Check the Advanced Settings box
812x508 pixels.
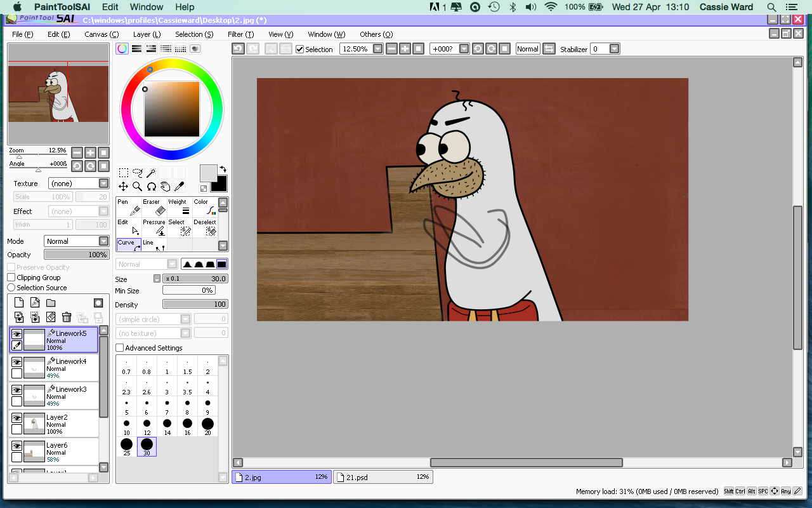point(120,347)
